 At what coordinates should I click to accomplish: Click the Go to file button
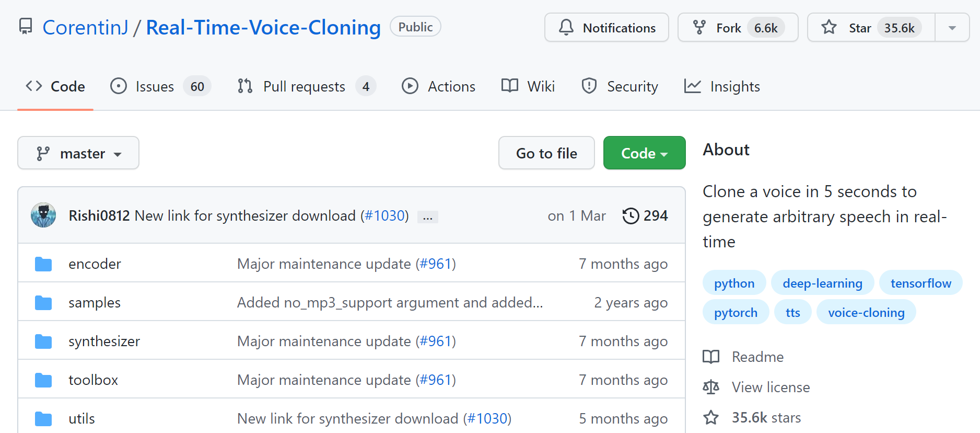coord(546,153)
